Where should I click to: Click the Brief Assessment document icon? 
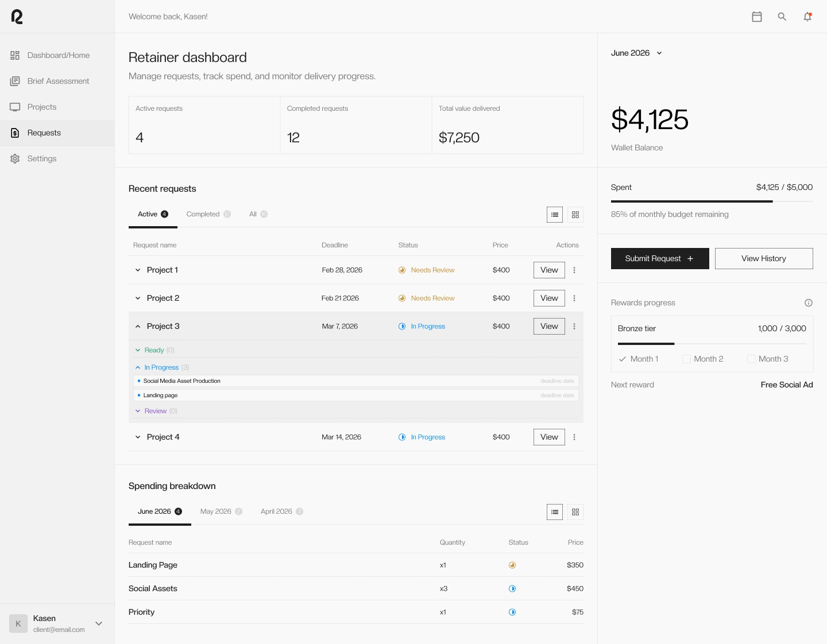(x=15, y=82)
